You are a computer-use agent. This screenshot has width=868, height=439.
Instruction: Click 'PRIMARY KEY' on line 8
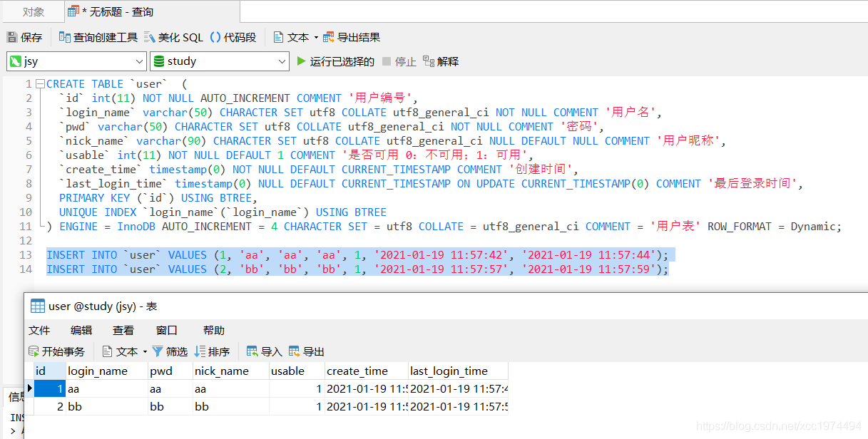click(95, 198)
